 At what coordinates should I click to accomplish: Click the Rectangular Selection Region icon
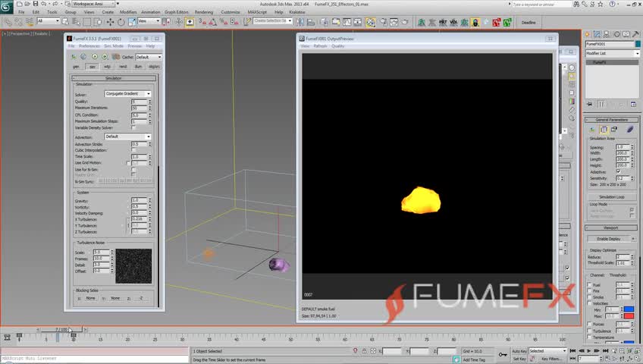pyautogui.click(x=87, y=22)
